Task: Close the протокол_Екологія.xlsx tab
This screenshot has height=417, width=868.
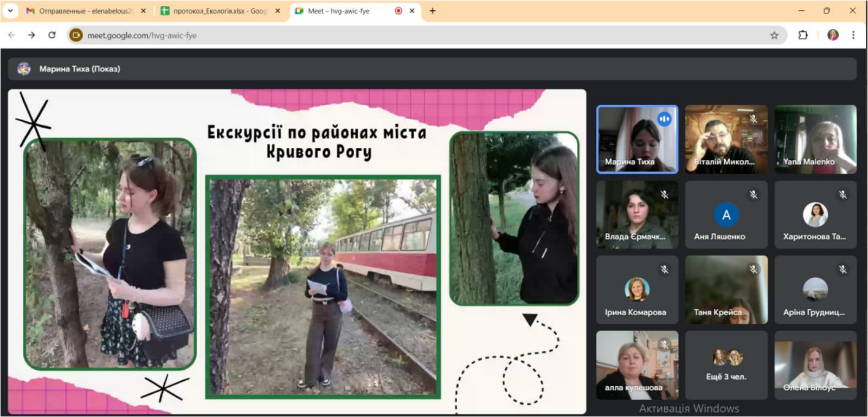Action: pyautogui.click(x=278, y=11)
